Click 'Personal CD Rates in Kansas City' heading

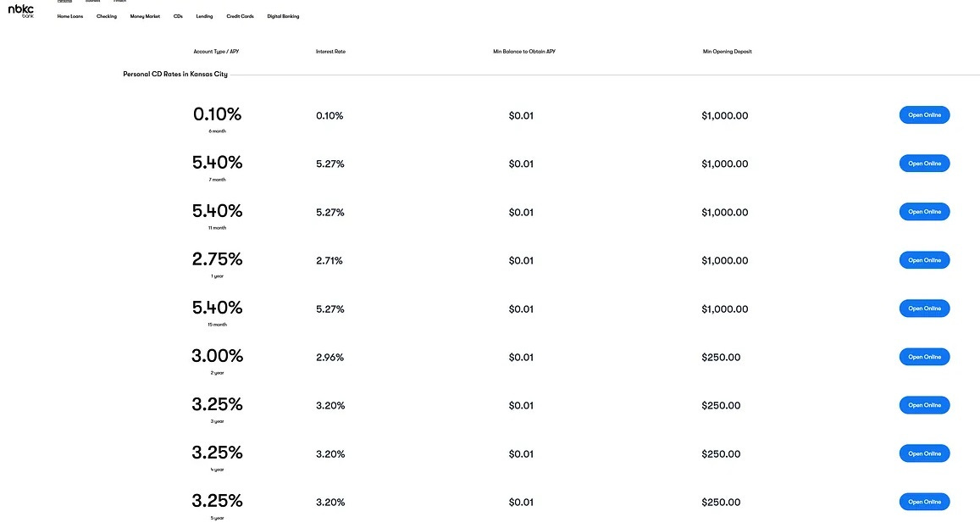pyautogui.click(x=175, y=74)
